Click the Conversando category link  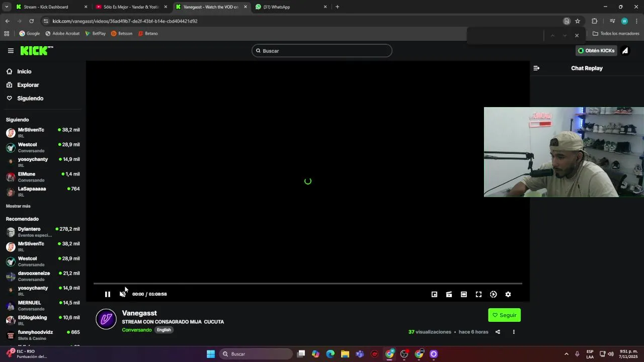click(137, 330)
